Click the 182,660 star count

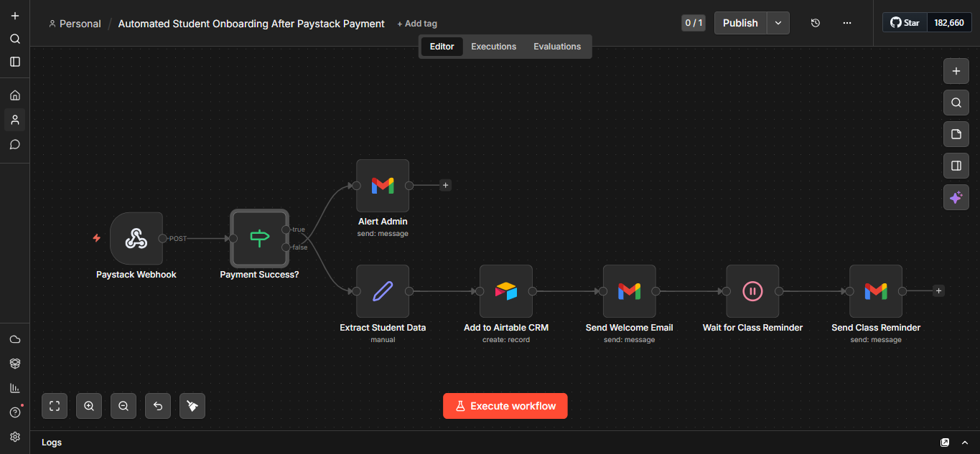point(949,23)
